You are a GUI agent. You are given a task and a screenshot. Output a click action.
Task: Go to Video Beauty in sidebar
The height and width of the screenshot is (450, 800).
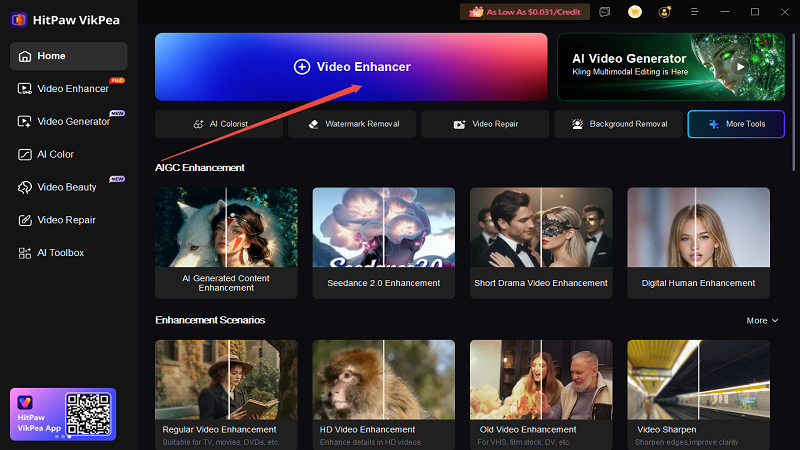pyautogui.click(x=68, y=187)
